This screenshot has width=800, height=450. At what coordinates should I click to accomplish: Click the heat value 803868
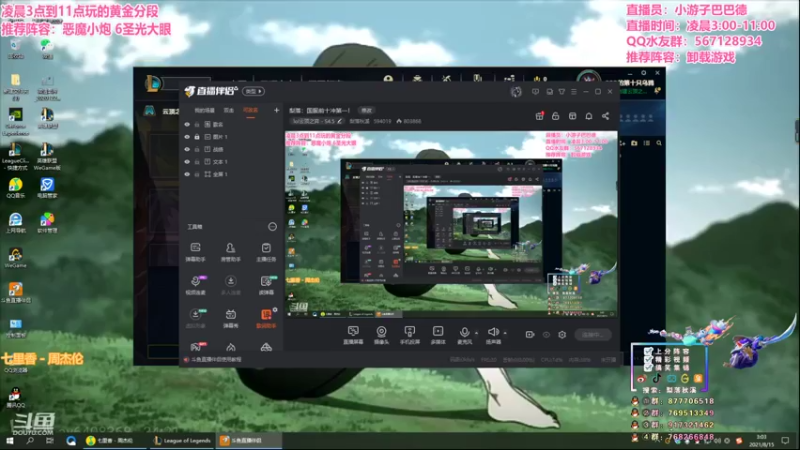(x=412, y=121)
